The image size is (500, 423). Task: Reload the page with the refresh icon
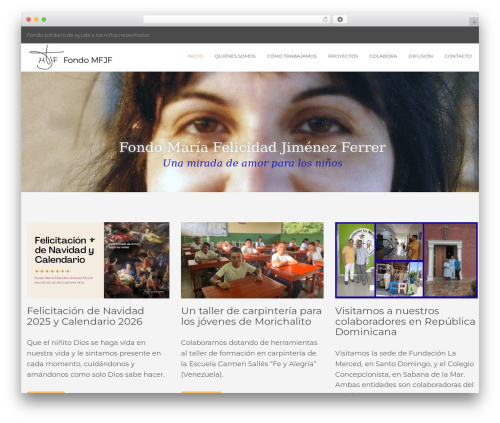click(325, 20)
